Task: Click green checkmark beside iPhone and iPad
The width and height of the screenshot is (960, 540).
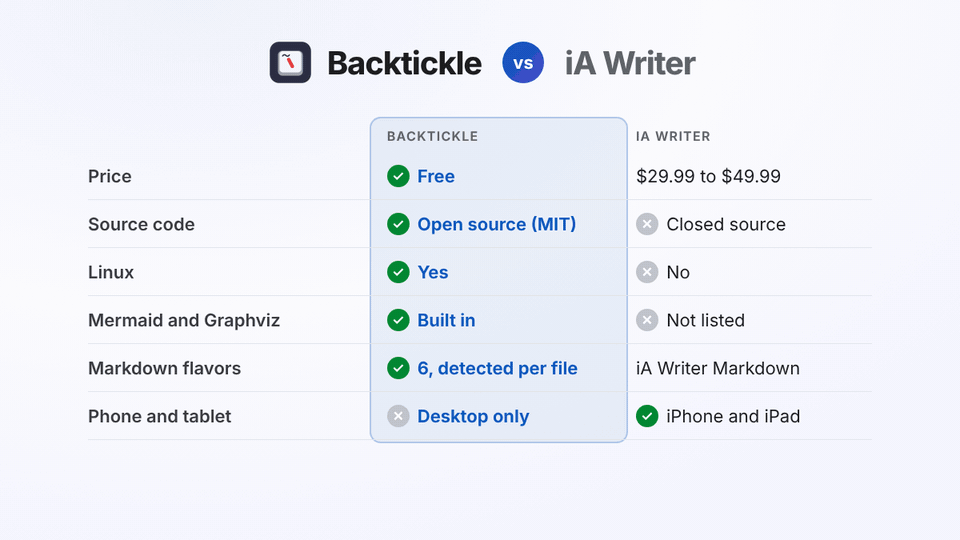Action: coord(647,416)
